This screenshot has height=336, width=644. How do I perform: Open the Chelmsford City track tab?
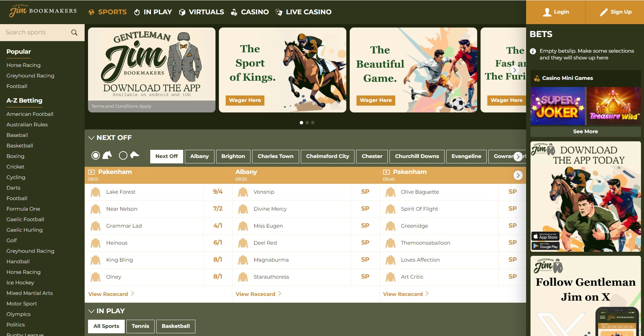click(327, 156)
